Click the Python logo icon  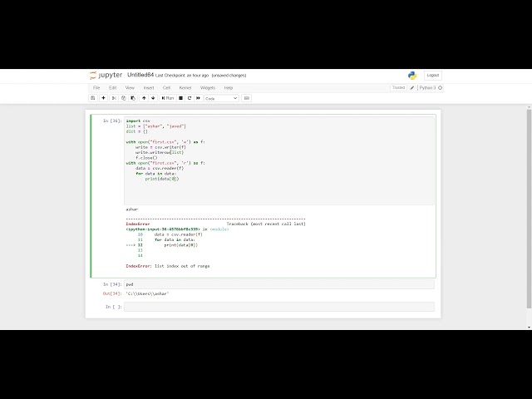coord(412,76)
